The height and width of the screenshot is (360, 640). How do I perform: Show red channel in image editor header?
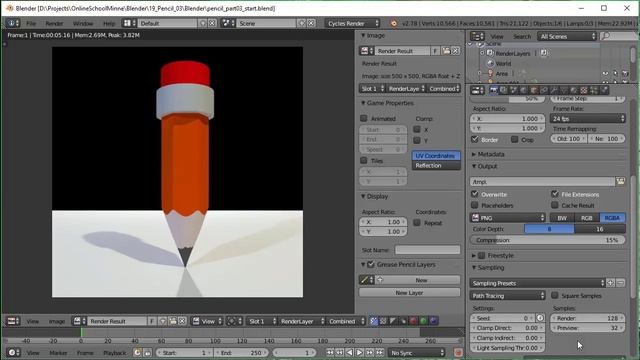[413, 321]
